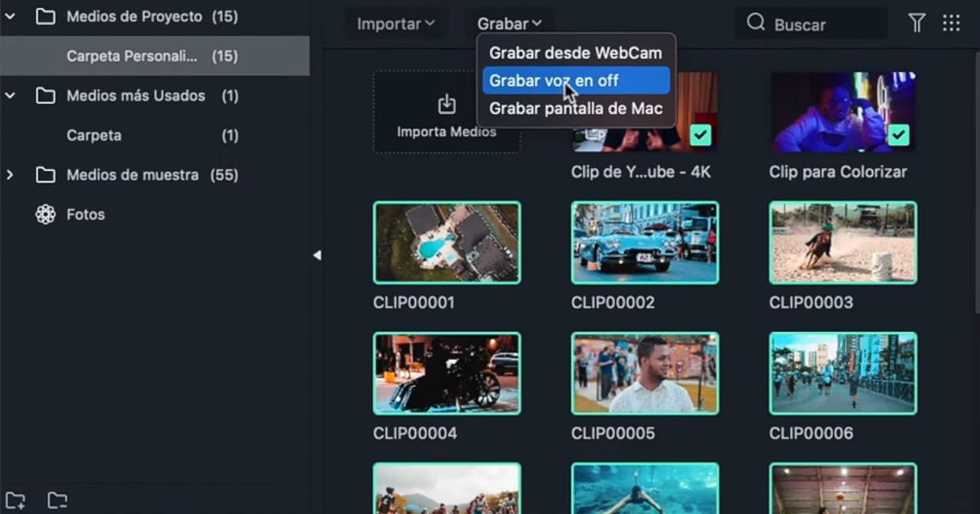Image resolution: width=980 pixels, height=514 pixels.
Task: Open the filter icon next to search
Action: pos(916,24)
